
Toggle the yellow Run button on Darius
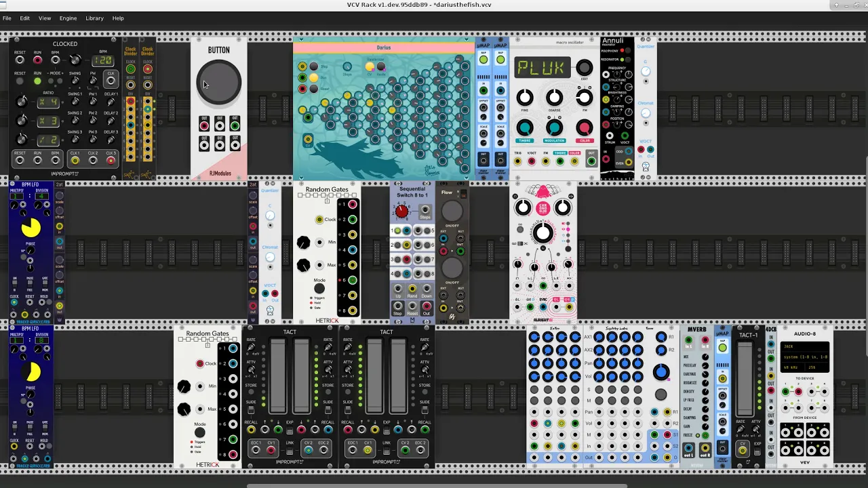[313, 78]
